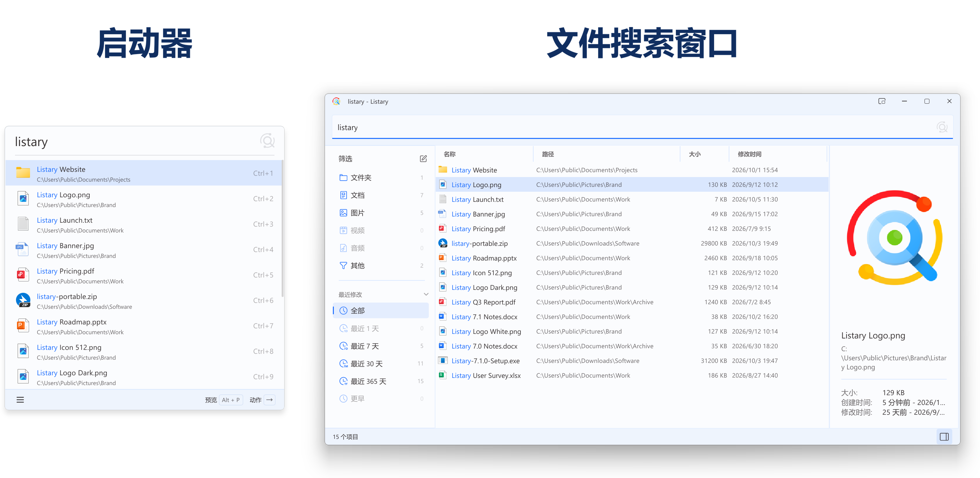Choose the 全部 recent filter
Screen dimensions: 980x478
click(381, 310)
